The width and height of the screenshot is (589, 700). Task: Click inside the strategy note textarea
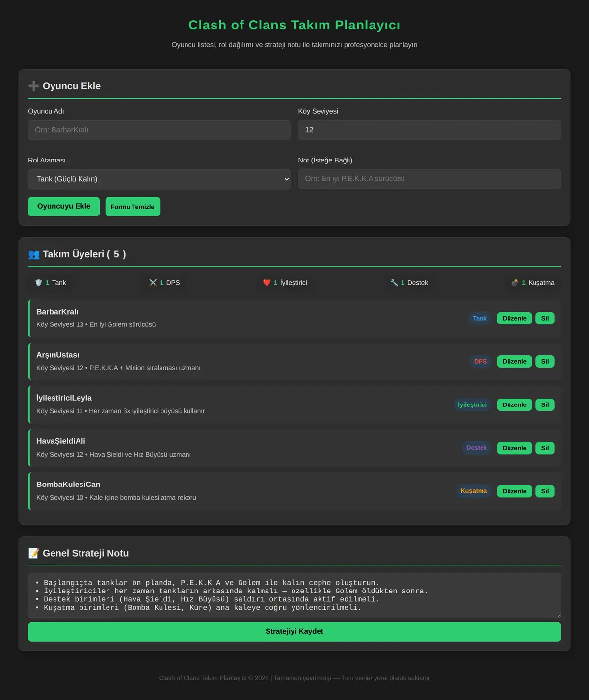[x=294, y=595]
